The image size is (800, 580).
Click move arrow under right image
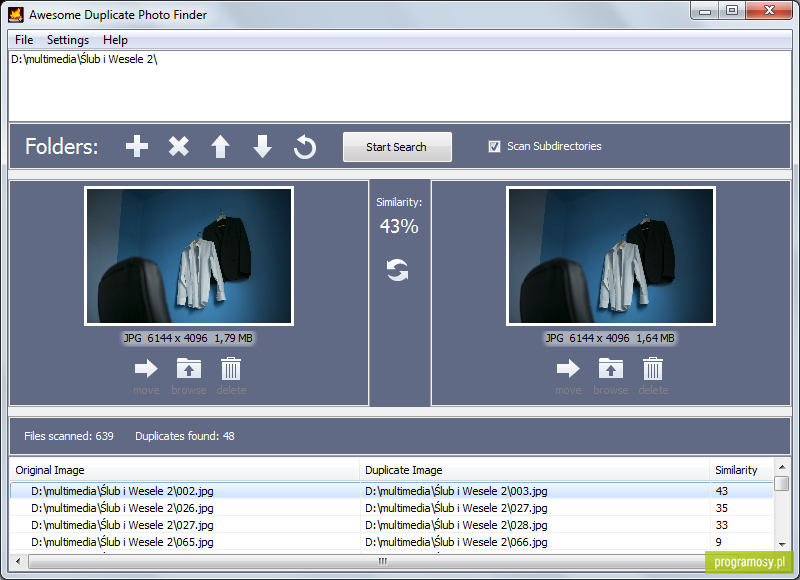click(x=568, y=368)
